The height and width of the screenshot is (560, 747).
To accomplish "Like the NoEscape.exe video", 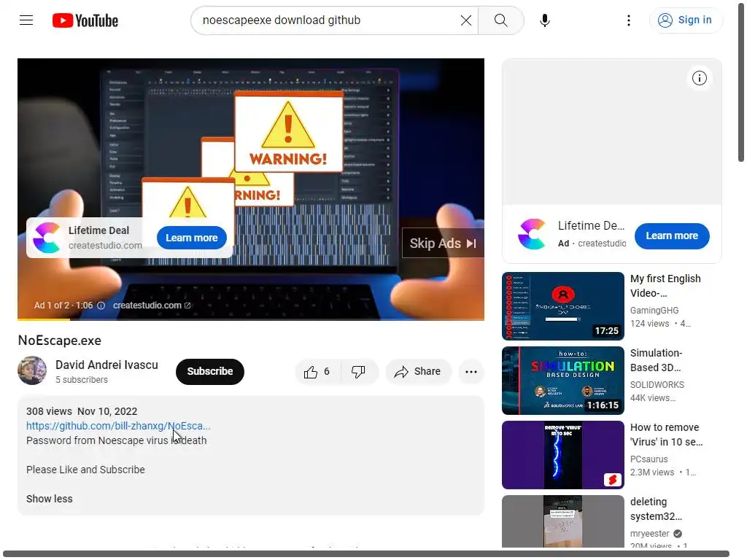I will point(318,371).
